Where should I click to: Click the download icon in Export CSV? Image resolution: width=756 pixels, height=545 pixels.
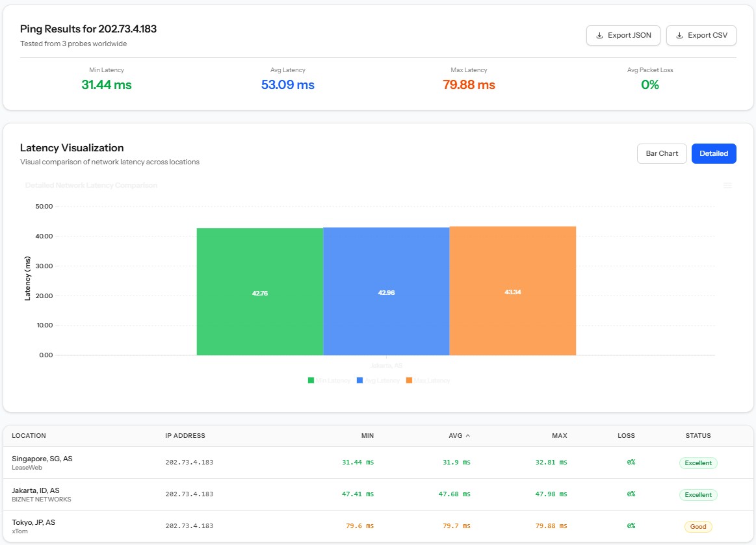click(679, 36)
